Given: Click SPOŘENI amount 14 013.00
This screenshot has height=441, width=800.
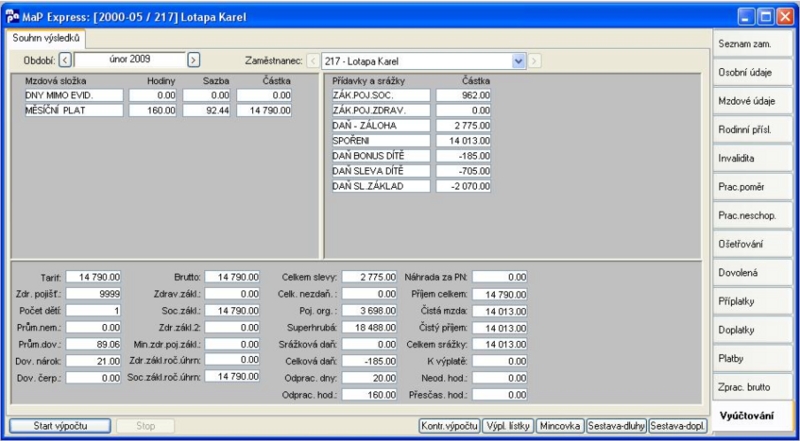Looking at the screenshot, I should coord(464,141).
